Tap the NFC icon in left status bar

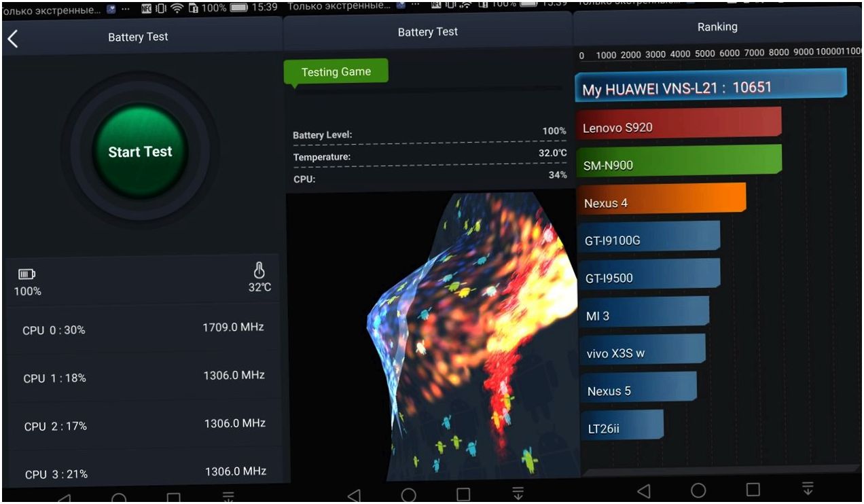pyautogui.click(x=145, y=9)
